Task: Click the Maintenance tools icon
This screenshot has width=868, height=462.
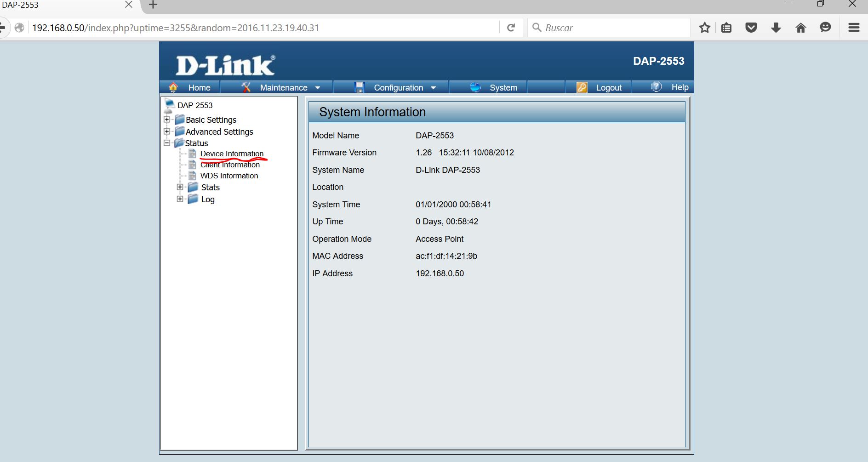Action: pyautogui.click(x=246, y=87)
